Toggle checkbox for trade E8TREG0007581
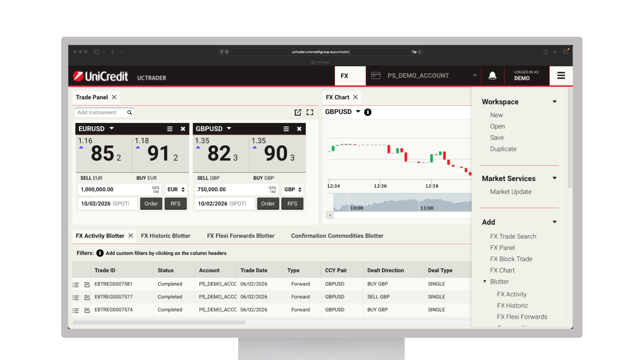This screenshot has height=360, width=644. 87,285
